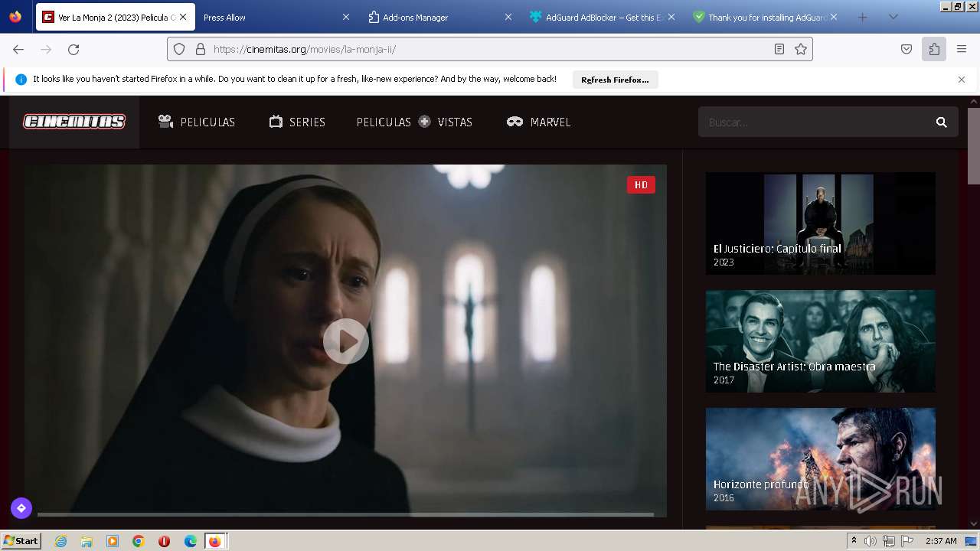Open the Action Center flag icon
The width and height of the screenshot is (980, 551).
907,541
